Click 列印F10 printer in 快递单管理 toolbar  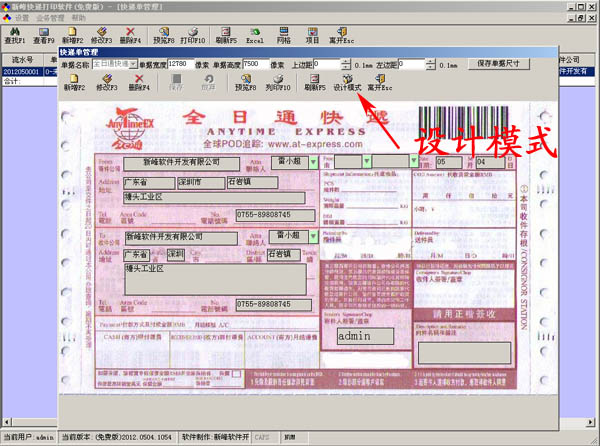tap(278, 83)
